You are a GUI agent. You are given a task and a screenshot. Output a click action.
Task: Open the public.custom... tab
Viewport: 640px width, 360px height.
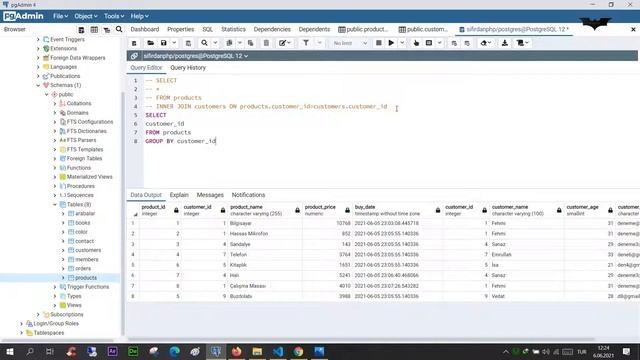[423, 29]
